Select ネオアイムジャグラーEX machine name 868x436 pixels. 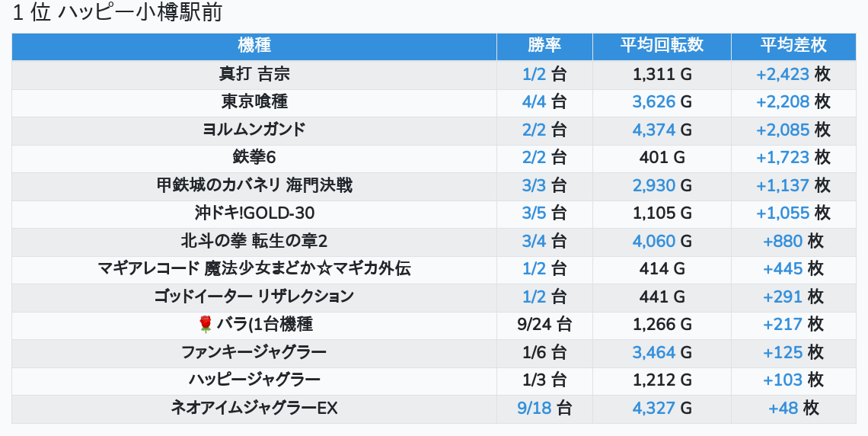pyautogui.click(x=254, y=408)
